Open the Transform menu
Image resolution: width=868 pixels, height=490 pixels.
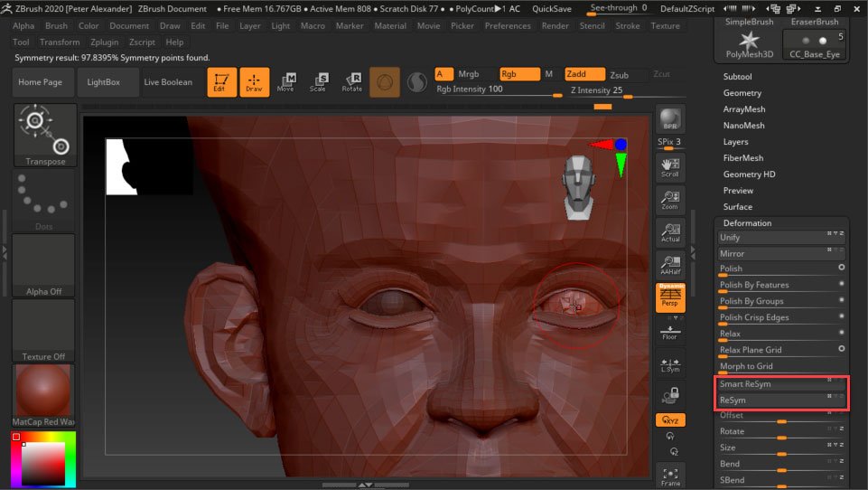pyautogui.click(x=60, y=42)
